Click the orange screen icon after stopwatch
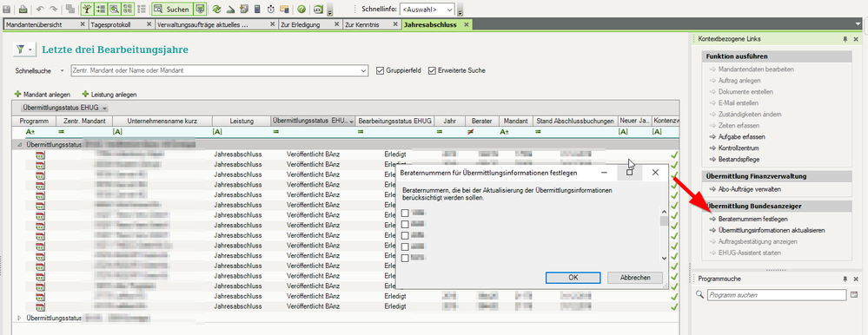The width and height of the screenshot is (868, 335). [284, 10]
